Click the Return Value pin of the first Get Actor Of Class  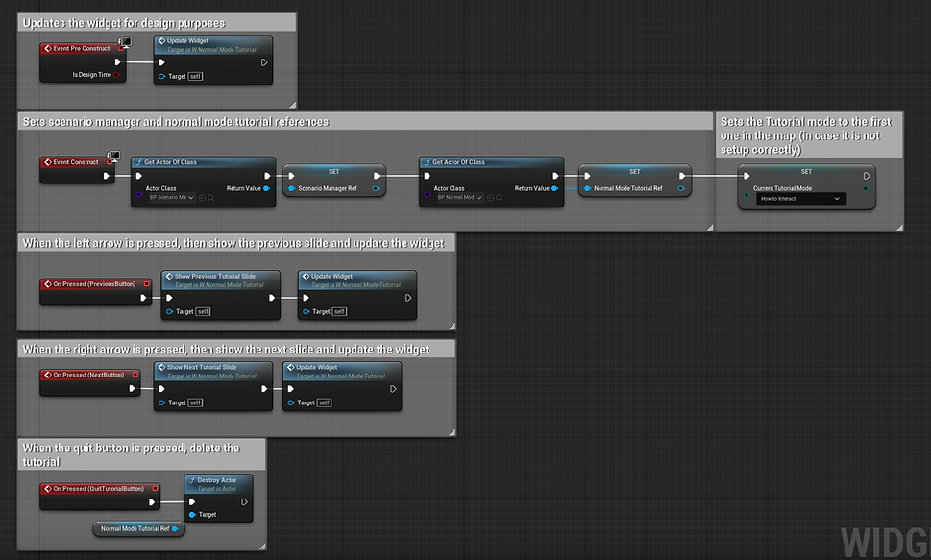pos(266,188)
